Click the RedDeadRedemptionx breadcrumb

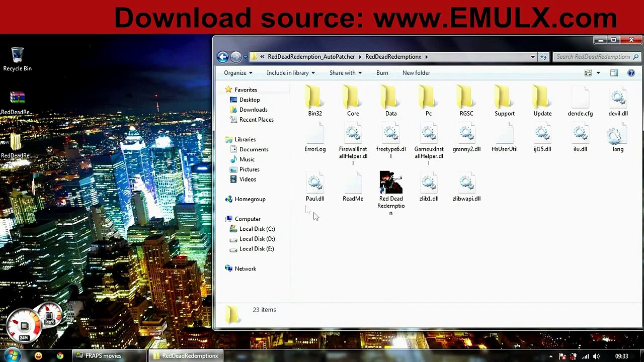coord(393,57)
